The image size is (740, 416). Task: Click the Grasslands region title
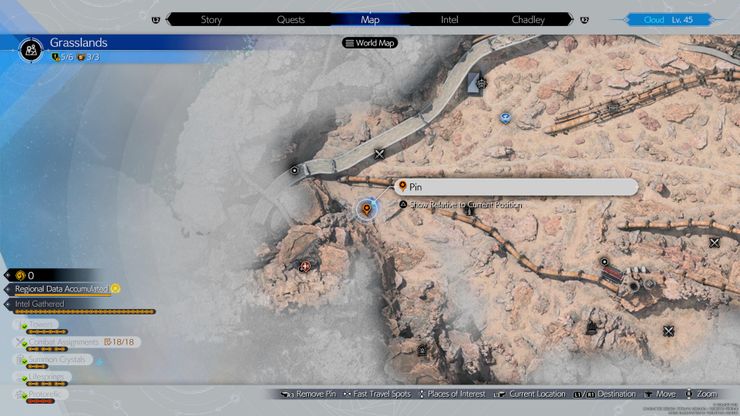78,42
